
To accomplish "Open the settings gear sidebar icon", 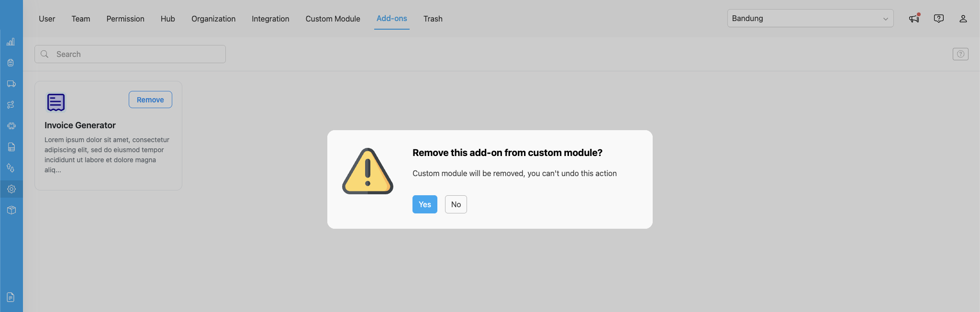I will (11, 189).
